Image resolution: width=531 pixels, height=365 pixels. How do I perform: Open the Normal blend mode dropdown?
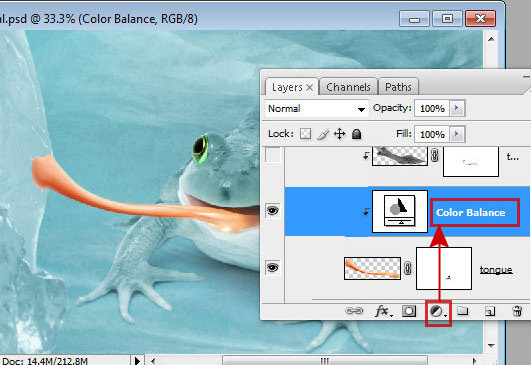click(x=316, y=109)
